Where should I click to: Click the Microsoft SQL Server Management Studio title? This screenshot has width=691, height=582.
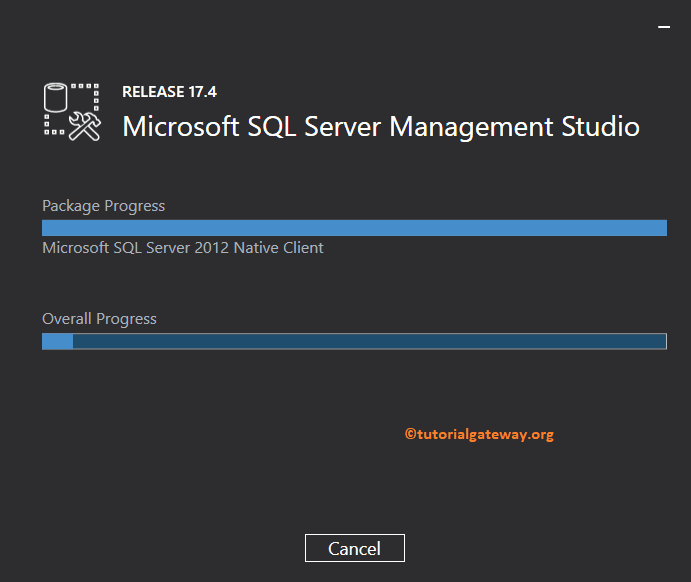click(x=380, y=127)
